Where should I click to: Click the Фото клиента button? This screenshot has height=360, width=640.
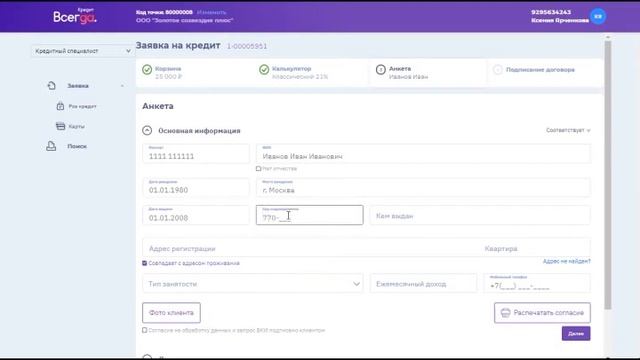pos(171,313)
